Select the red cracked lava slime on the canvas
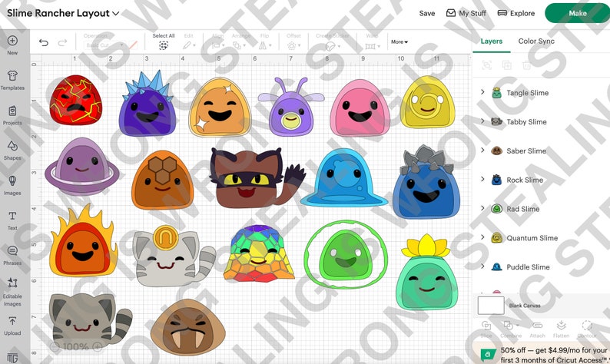 click(75, 100)
